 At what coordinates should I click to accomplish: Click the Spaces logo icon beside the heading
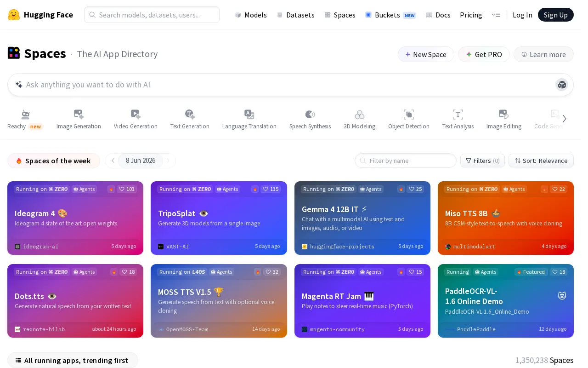[x=14, y=53]
